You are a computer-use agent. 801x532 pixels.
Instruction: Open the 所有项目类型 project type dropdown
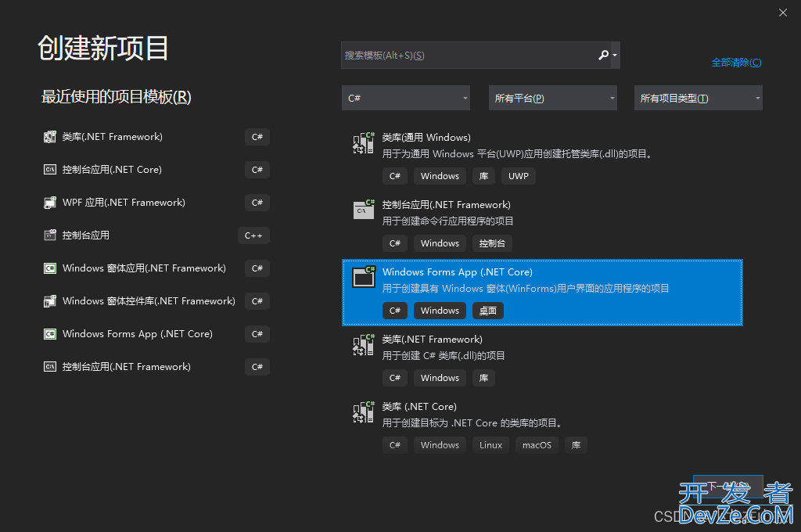click(x=698, y=99)
